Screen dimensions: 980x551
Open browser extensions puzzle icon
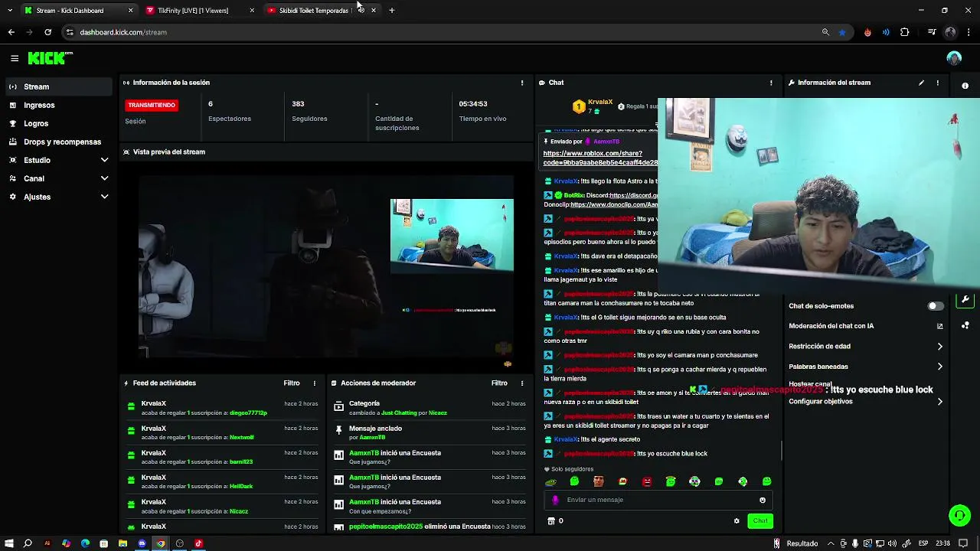(904, 32)
